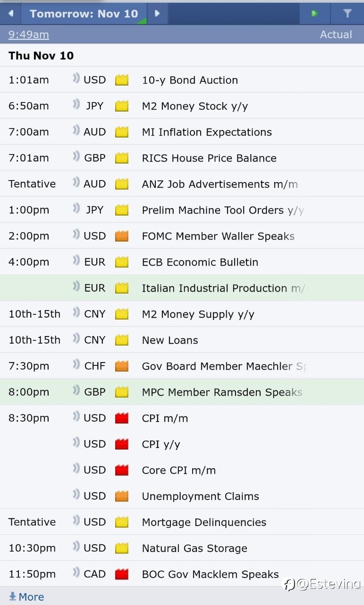Click the green play arrow icon

(314, 13)
